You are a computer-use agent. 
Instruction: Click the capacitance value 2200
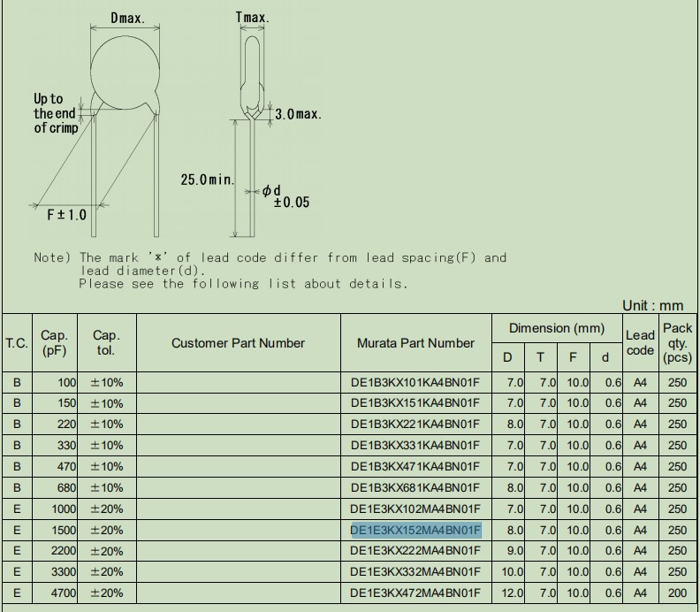pyautogui.click(x=64, y=551)
